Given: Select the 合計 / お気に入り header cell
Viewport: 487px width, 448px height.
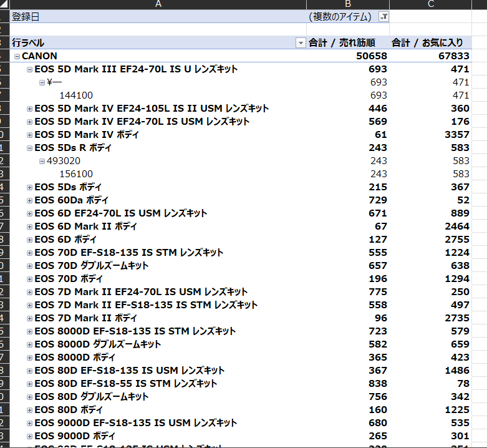Looking at the screenshot, I should coord(430,42).
